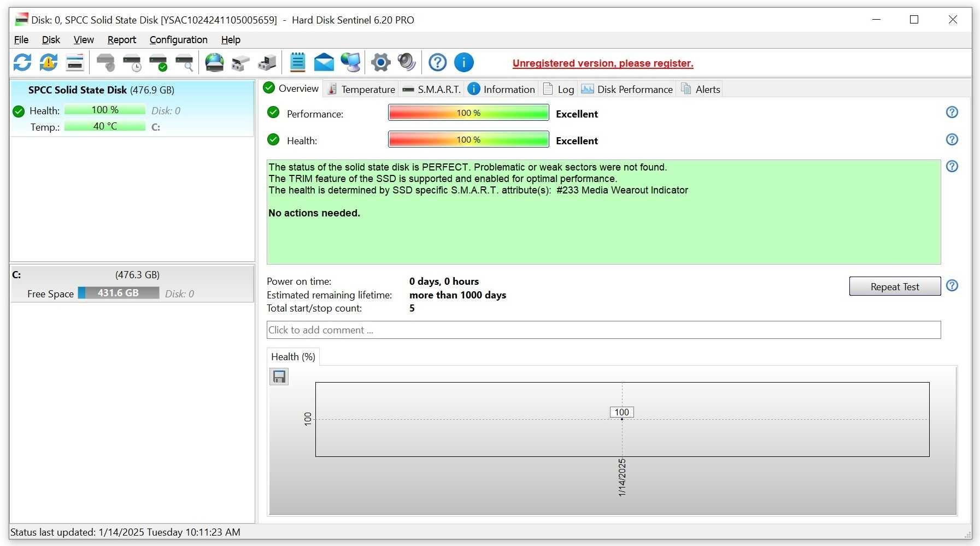Image resolution: width=980 pixels, height=546 pixels.
Task: Switch to the Log tab
Action: coord(559,89)
